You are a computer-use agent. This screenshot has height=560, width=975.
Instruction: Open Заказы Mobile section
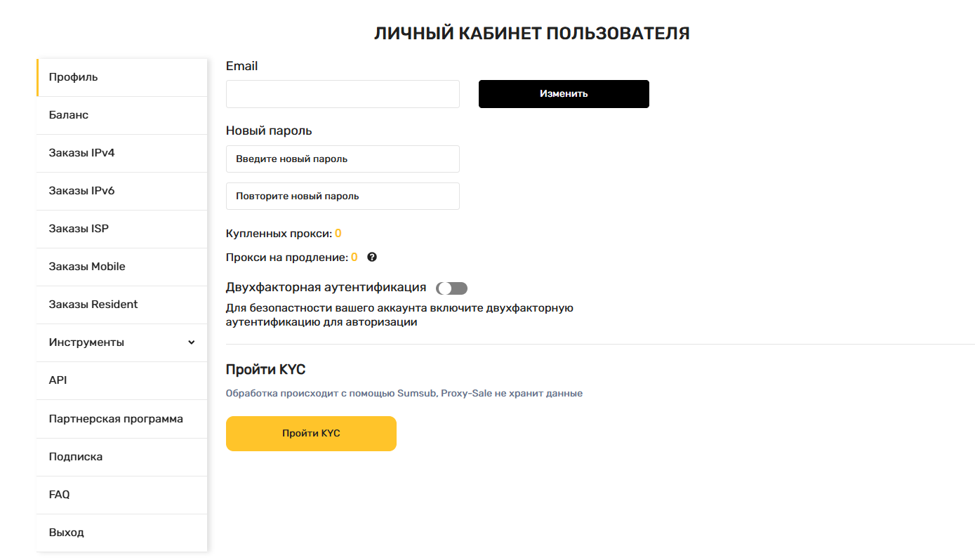pyautogui.click(x=122, y=267)
